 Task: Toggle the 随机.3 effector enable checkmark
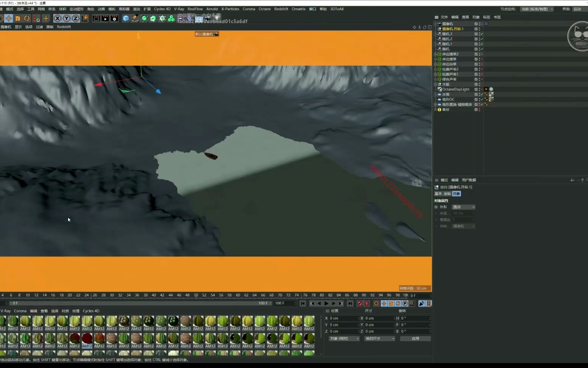[x=482, y=34]
